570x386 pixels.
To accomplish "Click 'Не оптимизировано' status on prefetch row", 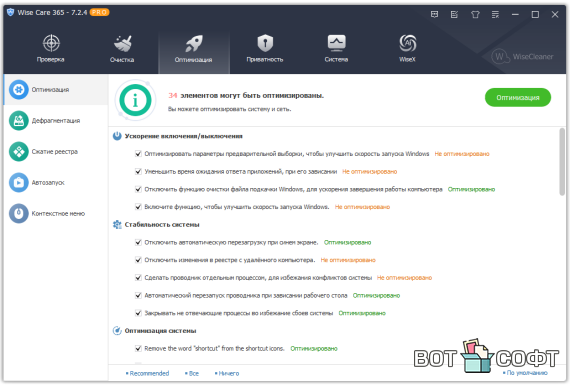I will pos(462,154).
